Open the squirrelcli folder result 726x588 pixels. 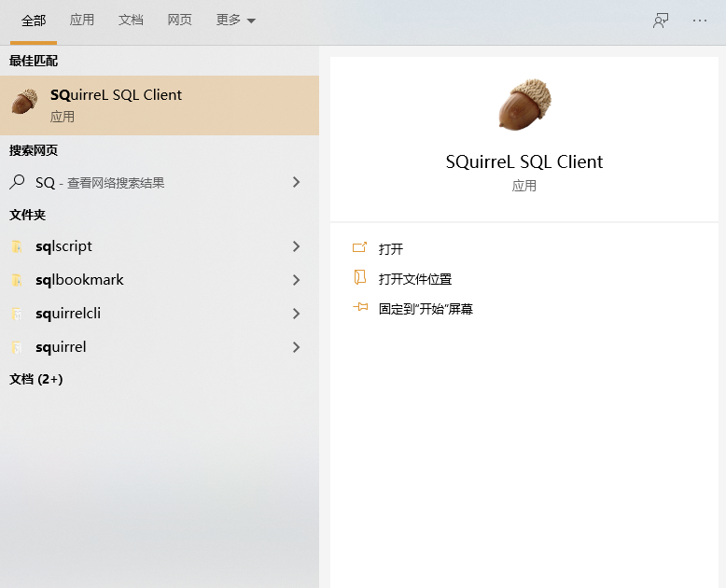(160, 314)
